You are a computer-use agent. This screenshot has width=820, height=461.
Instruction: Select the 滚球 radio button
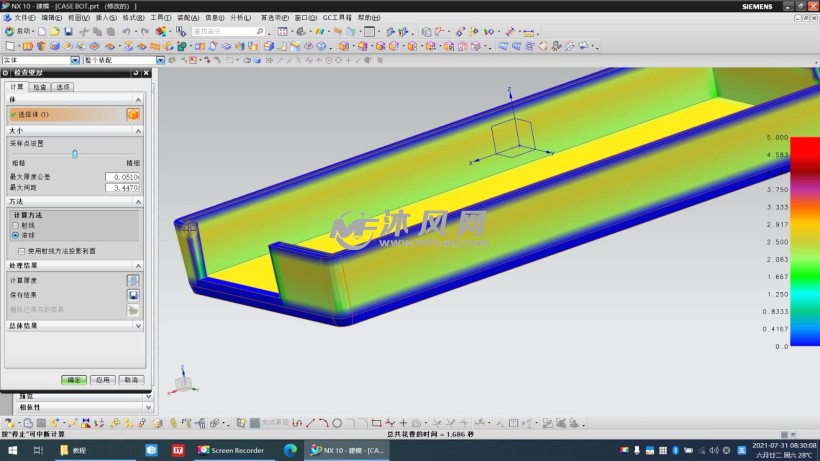point(16,236)
